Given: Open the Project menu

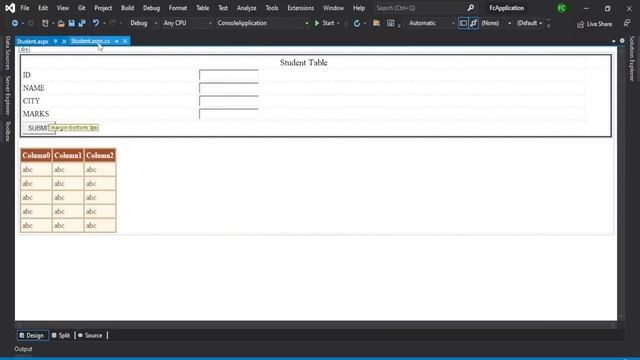Looking at the screenshot, I should pyautogui.click(x=103, y=8).
